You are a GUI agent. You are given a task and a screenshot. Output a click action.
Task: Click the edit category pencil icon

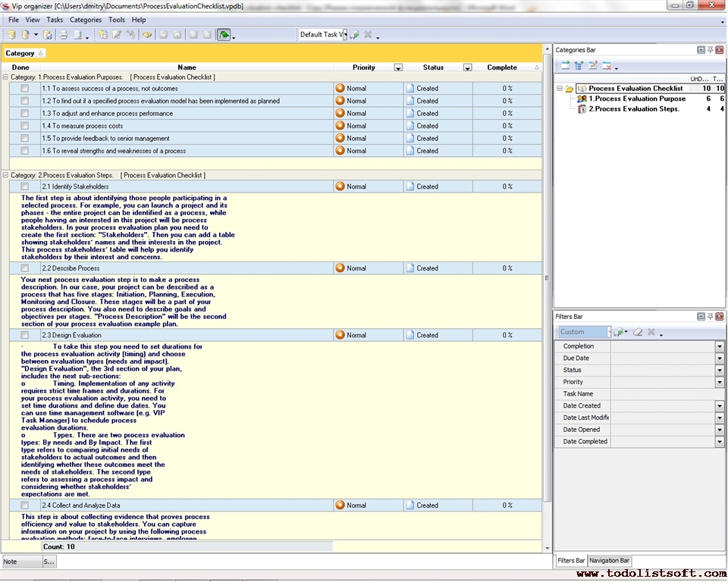[x=593, y=66]
